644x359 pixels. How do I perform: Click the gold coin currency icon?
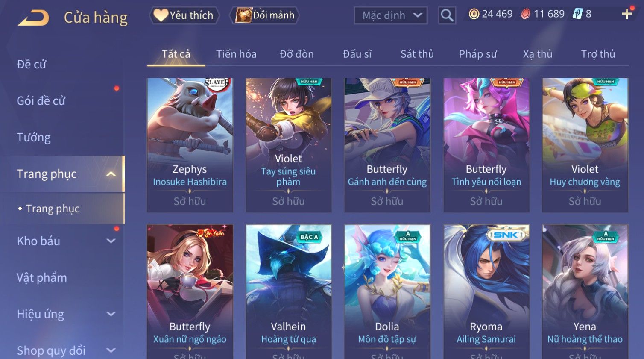(474, 14)
